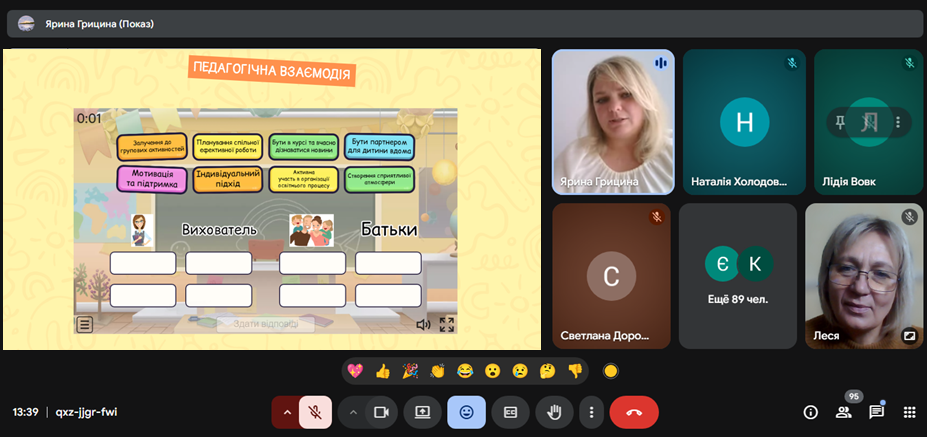Open more options on Лідія Вовк's tile
Viewport: 927px width, 437px height.
[897, 122]
